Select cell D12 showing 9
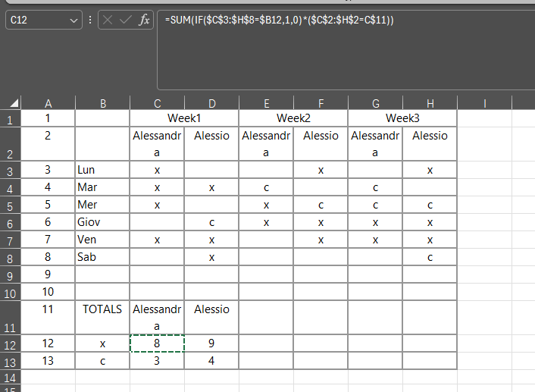The image size is (535, 392). tap(211, 343)
